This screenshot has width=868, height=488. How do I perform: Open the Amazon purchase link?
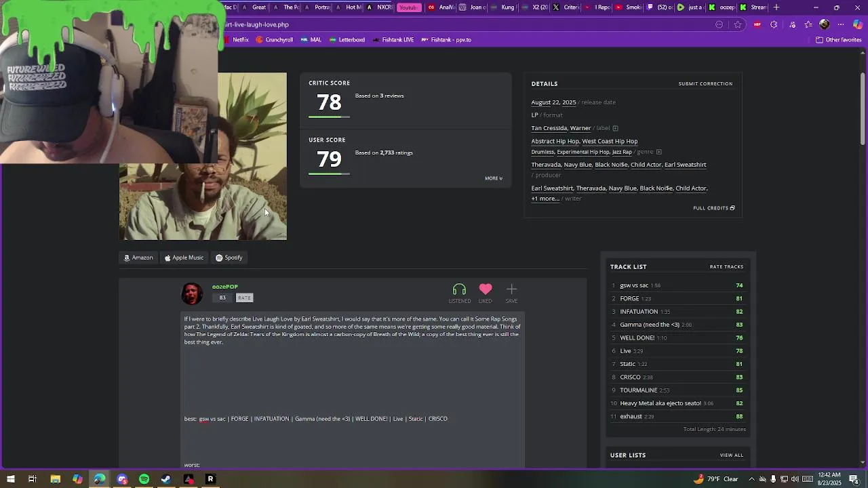pos(138,258)
